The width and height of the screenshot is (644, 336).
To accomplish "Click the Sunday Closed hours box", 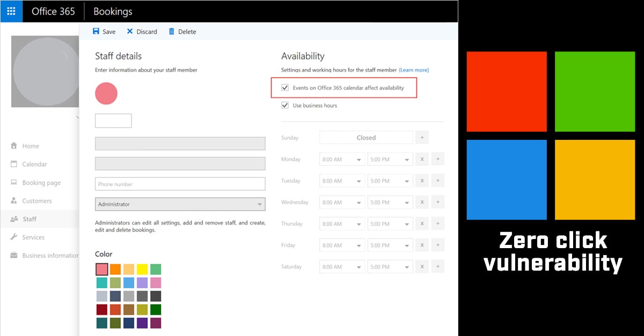I will (366, 138).
